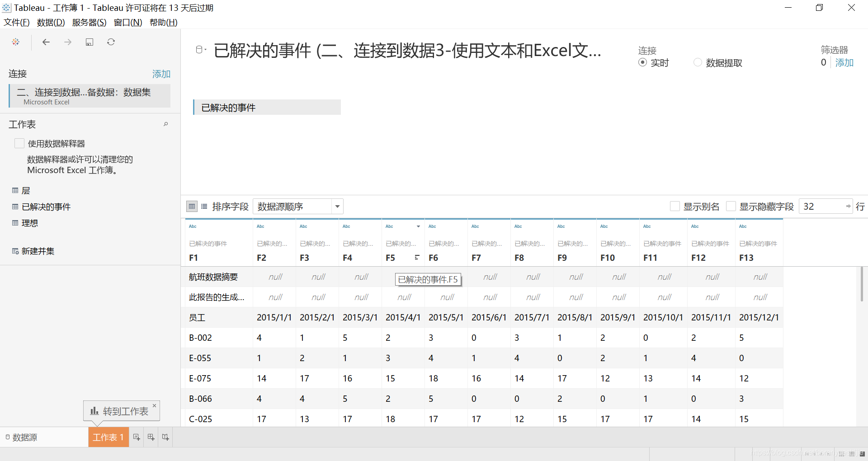Image resolution: width=868 pixels, height=461 pixels.
Task: Open 服务器 menu
Action: coord(89,23)
